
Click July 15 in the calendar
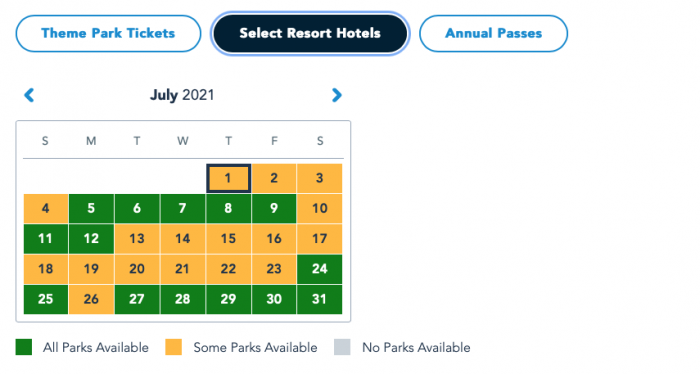(x=228, y=239)
